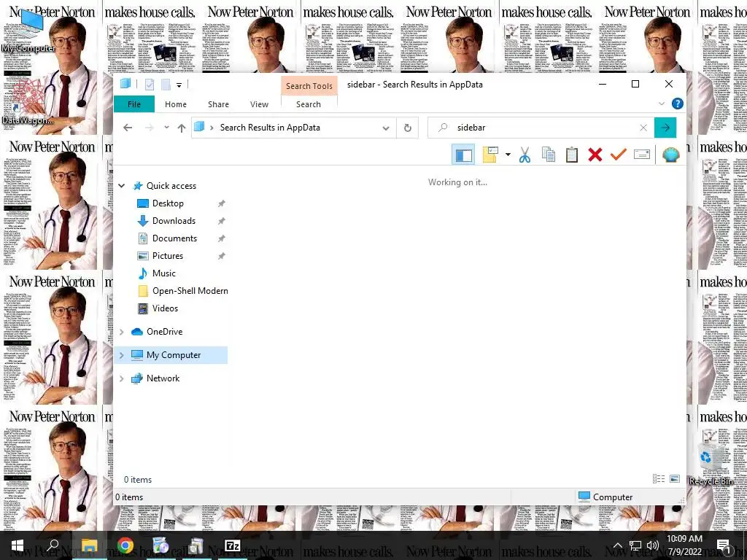Click the red X Delete icon

tap(595, 155)
